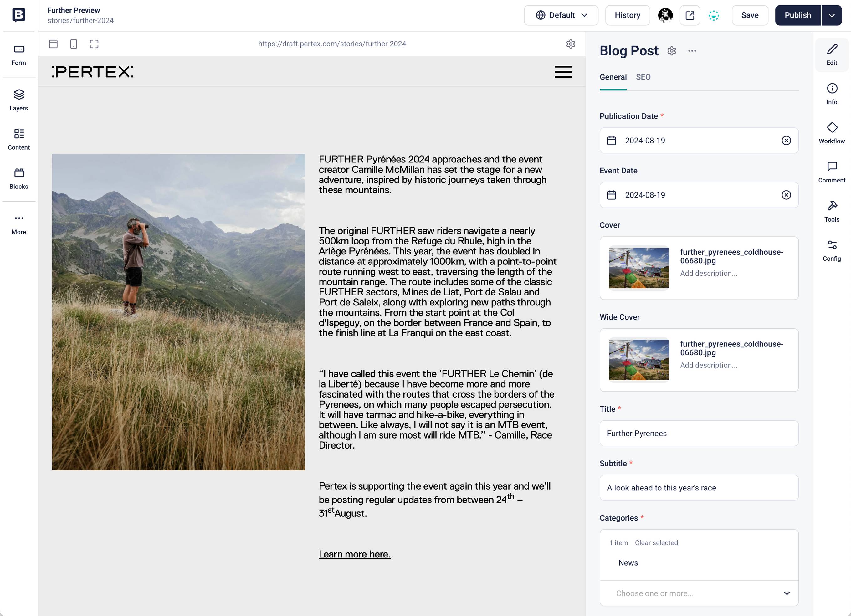Click the PERTEX logo in preview
851x616 pixels.
coord(92,72)
